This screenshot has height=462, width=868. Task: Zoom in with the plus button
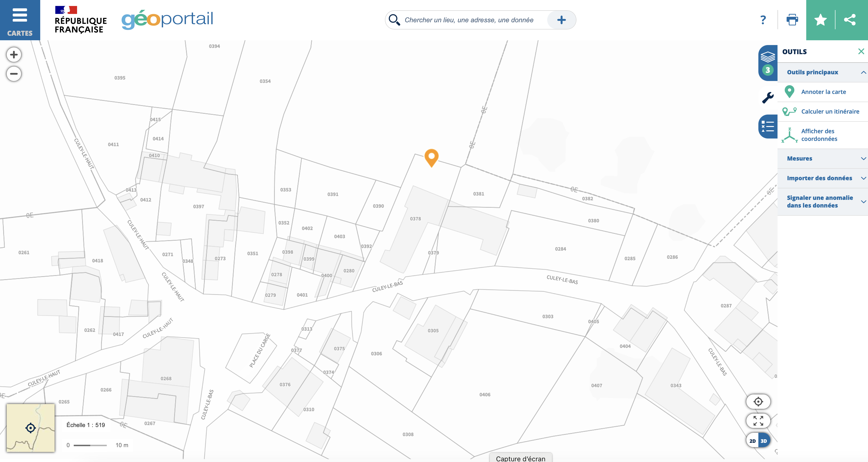click(14, 55)
